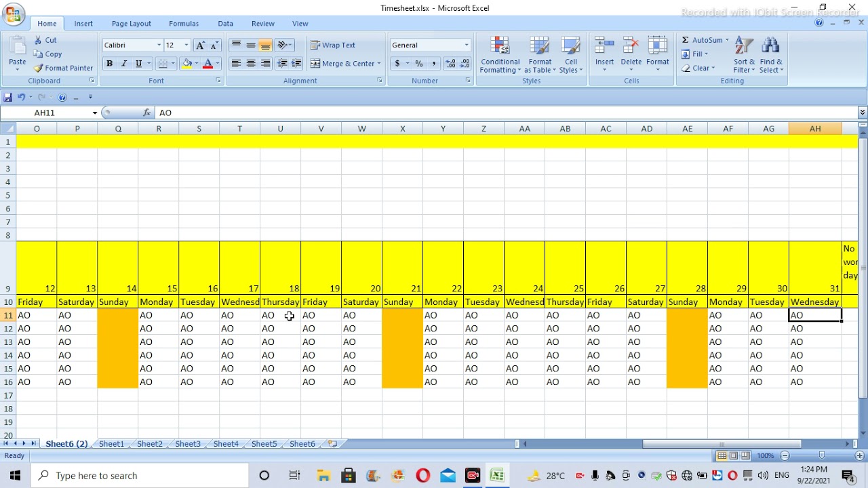The image size is (868, 488).
Task: Click the Insert Function fx icon
Action: coord(147,113)
